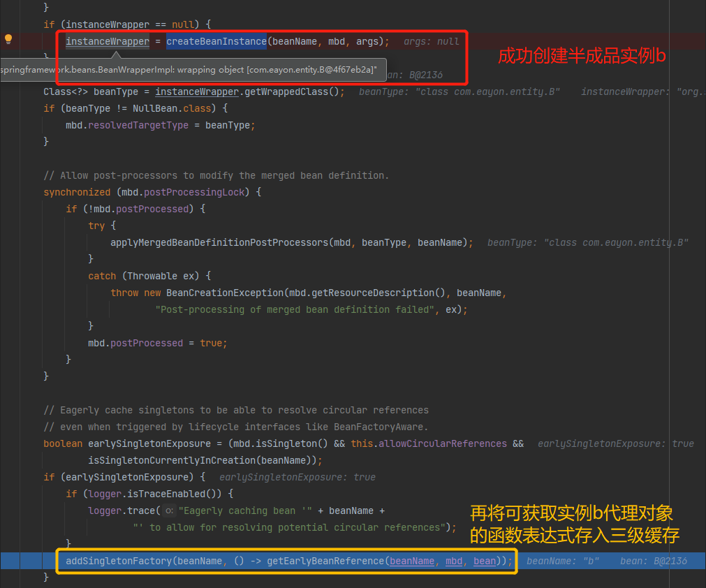Click getEarlyBeanReference in the lambda
Image resolution: width=706 pixels, height=588 pixels.
(325, 561)
